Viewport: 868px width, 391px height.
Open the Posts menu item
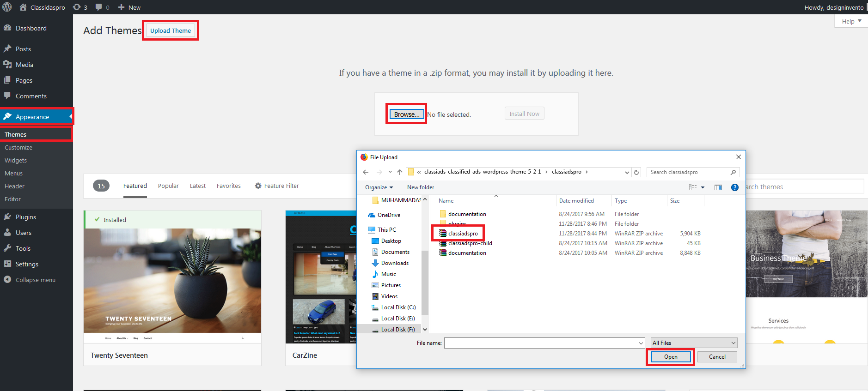[x=23, y=49]
